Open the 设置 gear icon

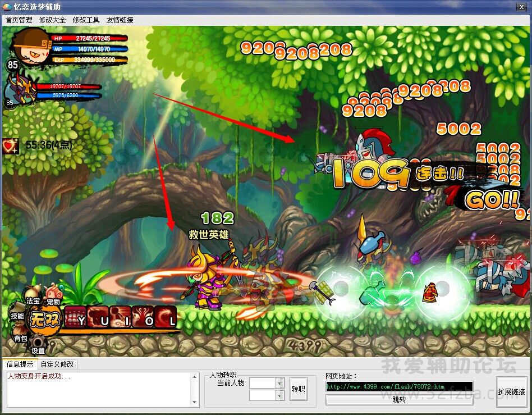point(38,345)
